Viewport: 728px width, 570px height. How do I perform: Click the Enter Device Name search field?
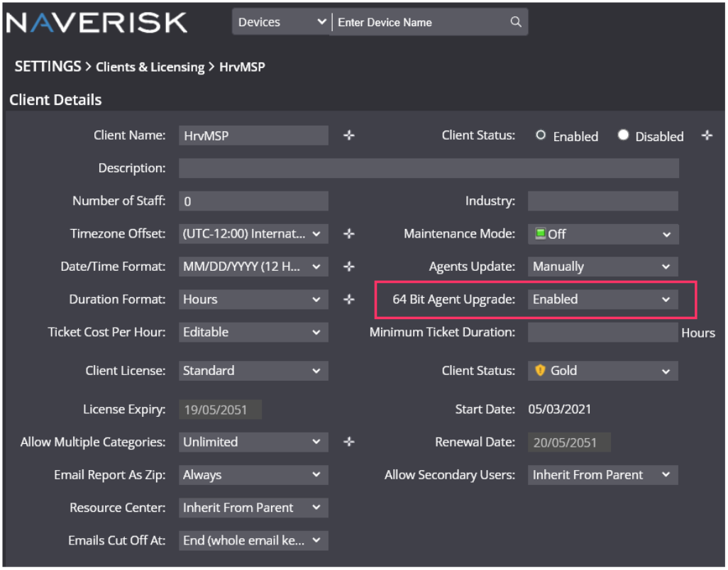(x=421, y=22)
